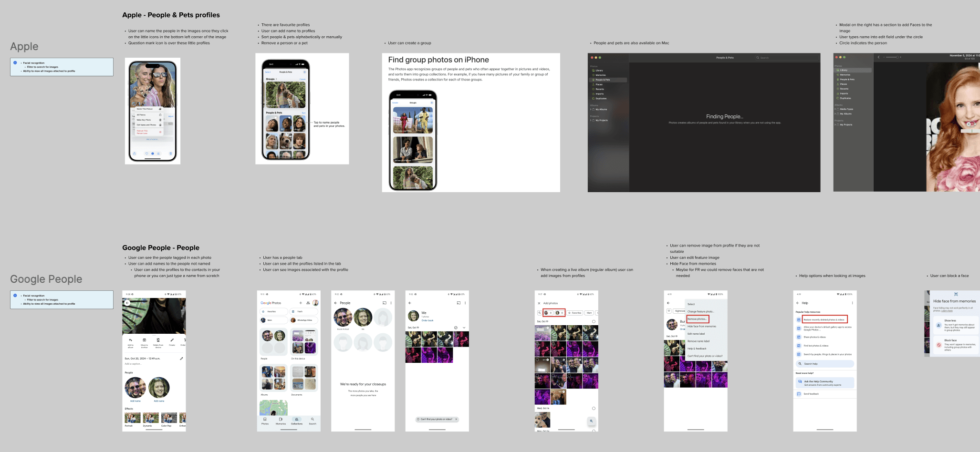The height and width of the screenshot is (452, 980).
Task: Toggle Wed, Oct 16 selection circle in Add photos
Action: [x=594, y=409]
